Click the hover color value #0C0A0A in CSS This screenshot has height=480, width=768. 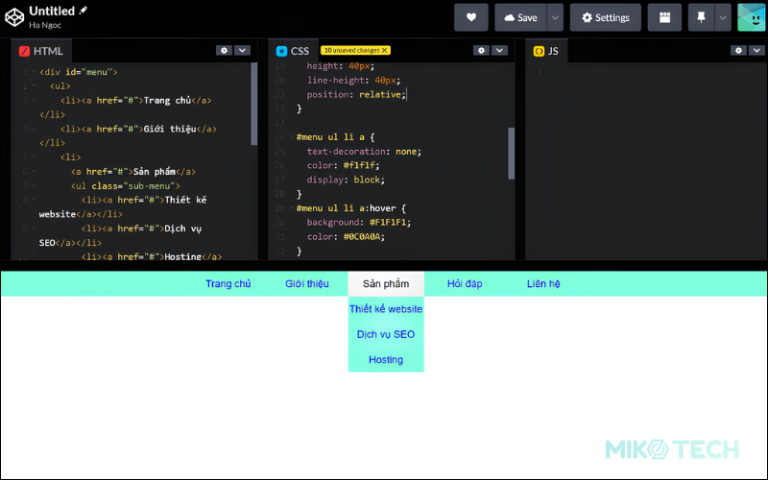pyautogui.click(x=362, y=237)
